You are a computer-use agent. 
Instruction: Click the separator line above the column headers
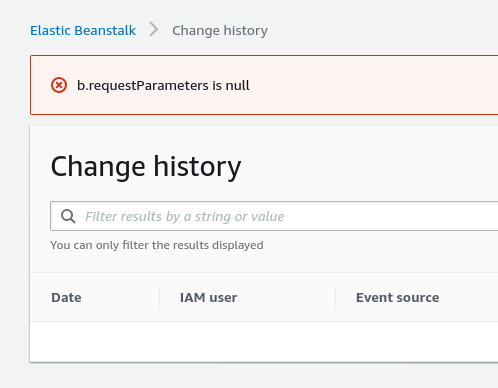tap(264, 273)
